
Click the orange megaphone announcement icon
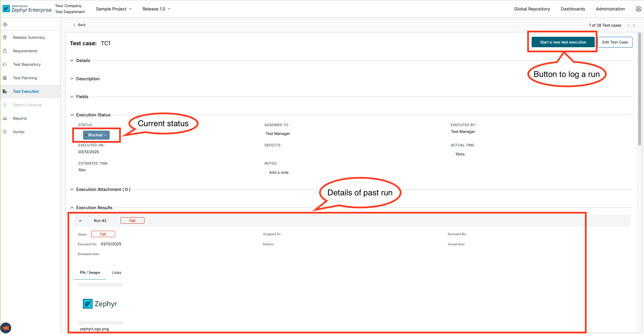click(6, 328)
